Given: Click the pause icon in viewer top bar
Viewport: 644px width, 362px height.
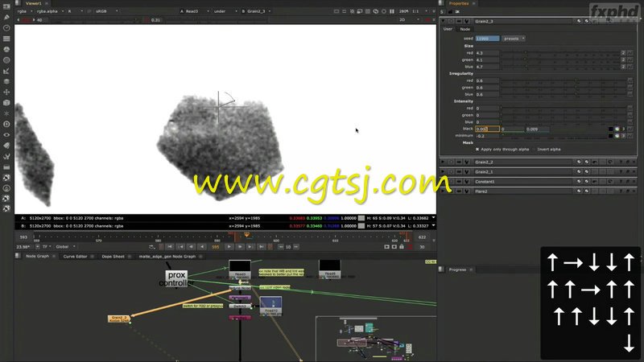Looking at the screenshot, I should tap(392, 11).
